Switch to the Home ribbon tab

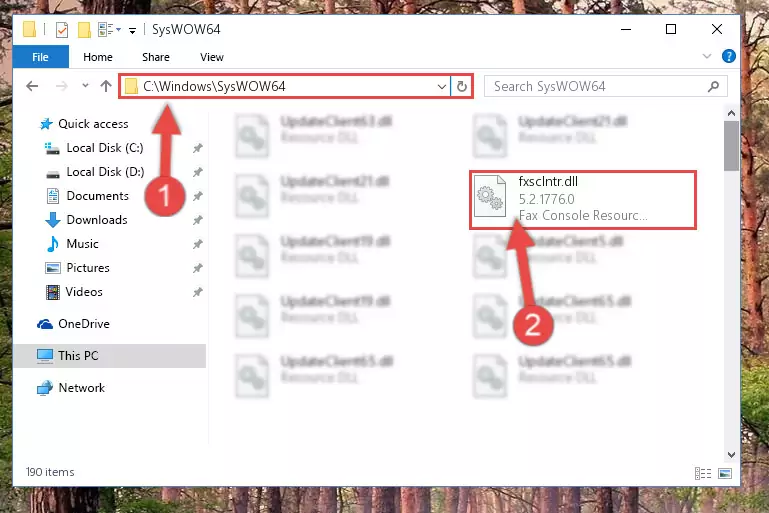98,57
